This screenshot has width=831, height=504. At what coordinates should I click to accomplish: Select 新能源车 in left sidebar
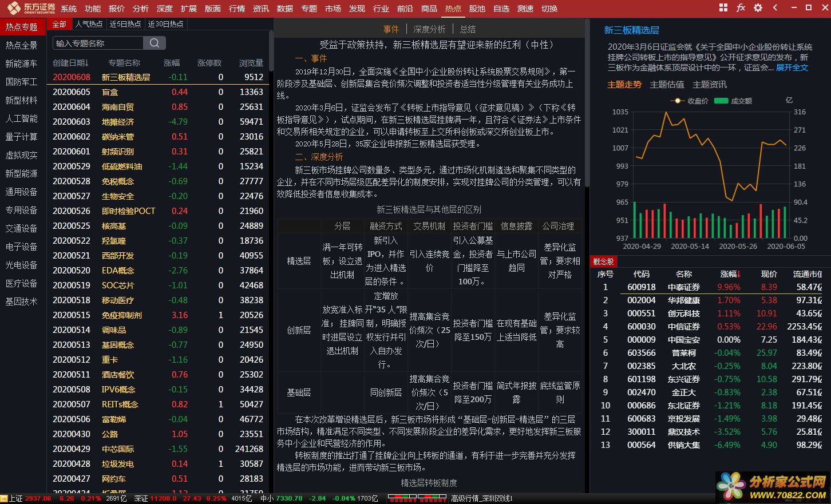[22, 64]
